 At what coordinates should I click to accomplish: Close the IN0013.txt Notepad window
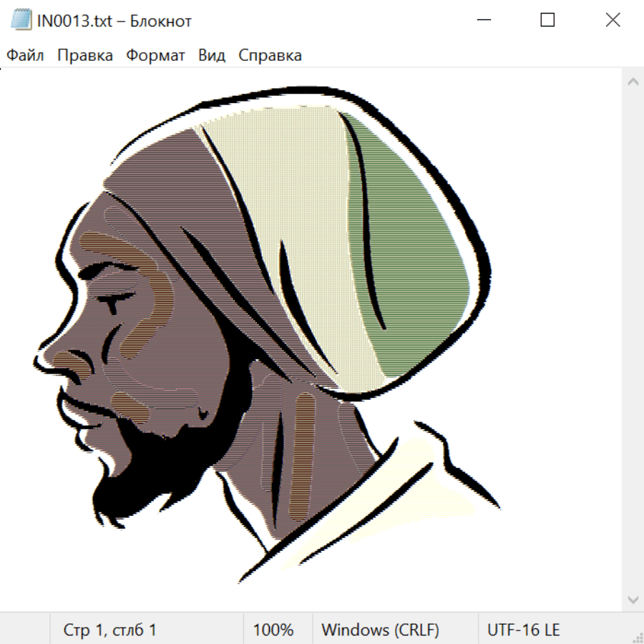(613, 21)
